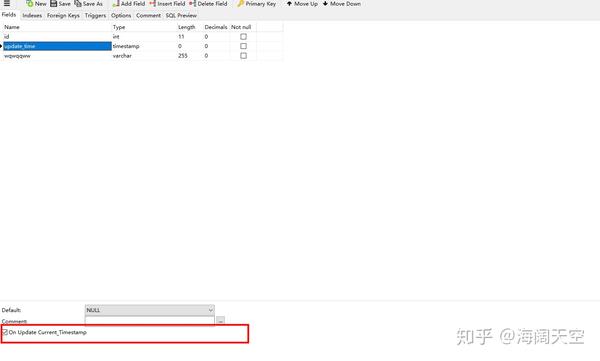Click the Not null column header
The image size is (600, 361).
coord(243,27)
